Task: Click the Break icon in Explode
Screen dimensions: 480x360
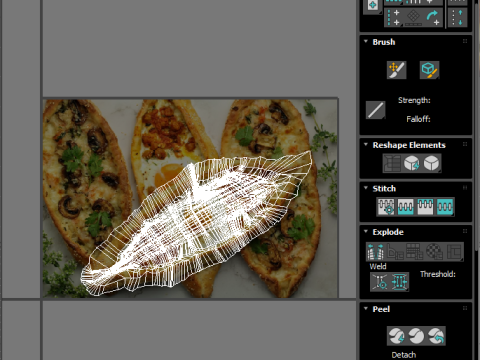Action: pos(376,252)
